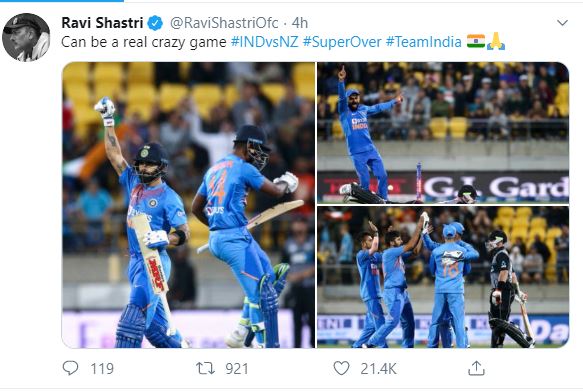Click the 21.4K likes count

[x=378, y=369]
